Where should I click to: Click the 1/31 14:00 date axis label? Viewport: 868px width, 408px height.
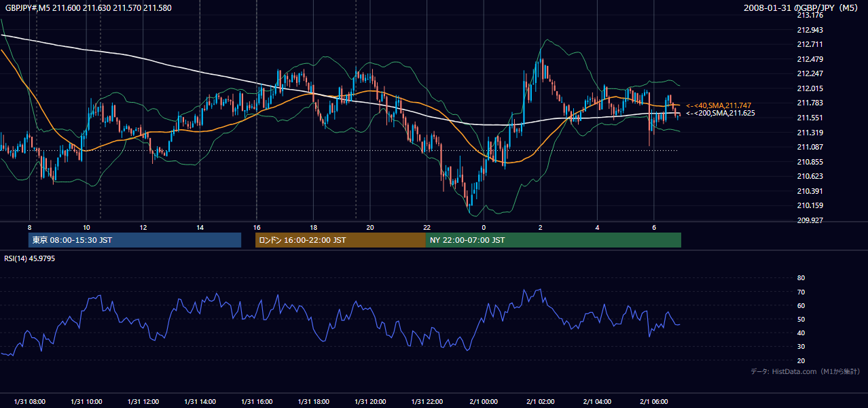tap(200, 402)
